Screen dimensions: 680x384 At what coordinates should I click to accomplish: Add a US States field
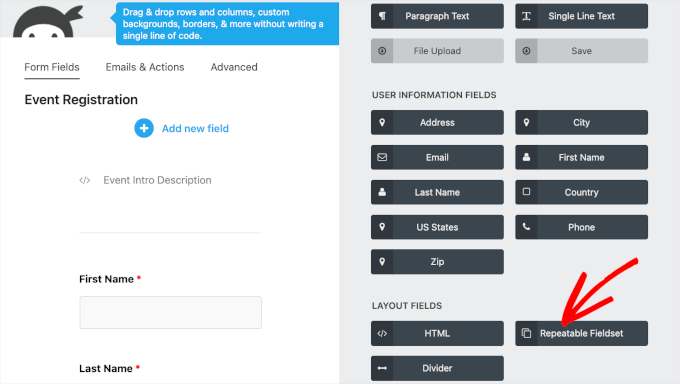point(437,227)
